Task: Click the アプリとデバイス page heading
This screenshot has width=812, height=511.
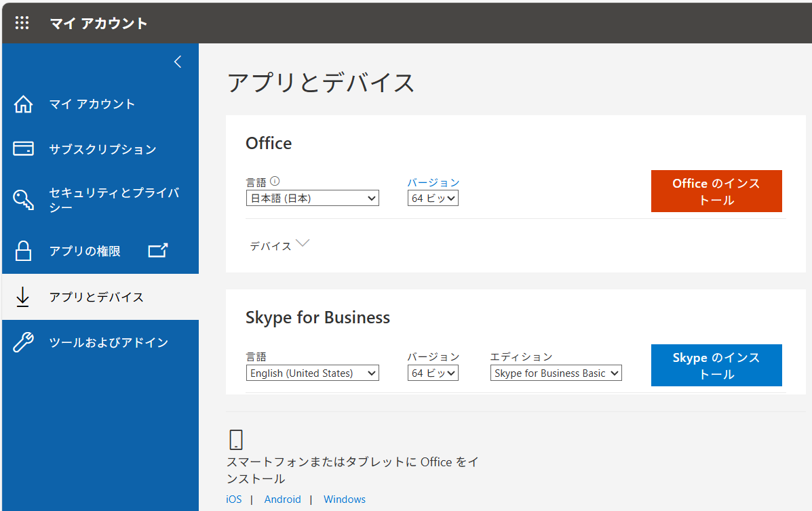Action: coord(321,83)
